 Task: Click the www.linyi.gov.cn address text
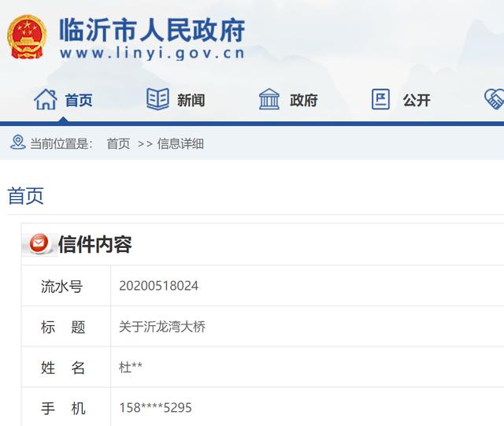point(152,53)
